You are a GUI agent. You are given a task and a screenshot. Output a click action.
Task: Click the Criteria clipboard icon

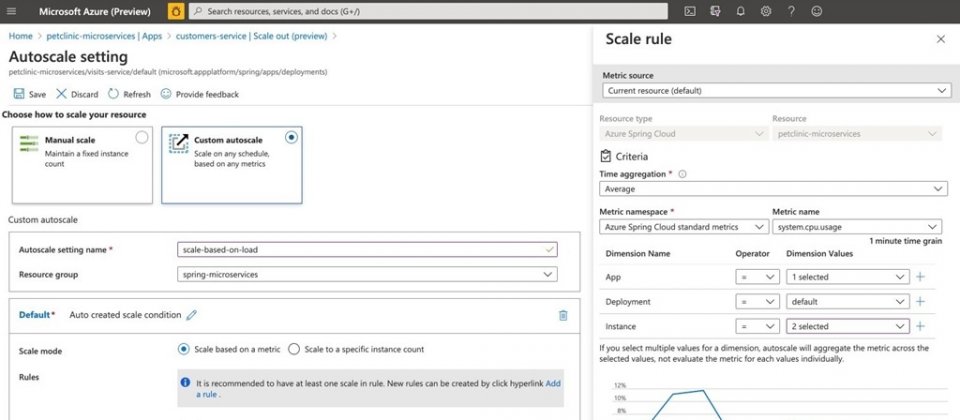(606, 156)
